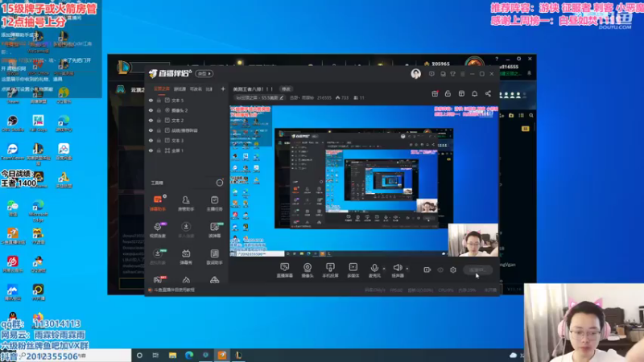
Task: Open Microsoft Edge desktop shortcut
Action: point(38,211)
